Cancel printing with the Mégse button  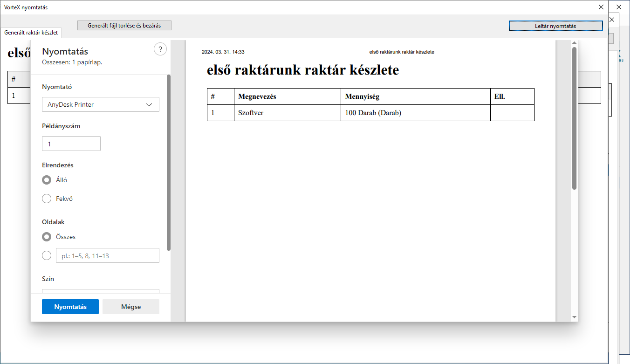click(x=131, y=307)
